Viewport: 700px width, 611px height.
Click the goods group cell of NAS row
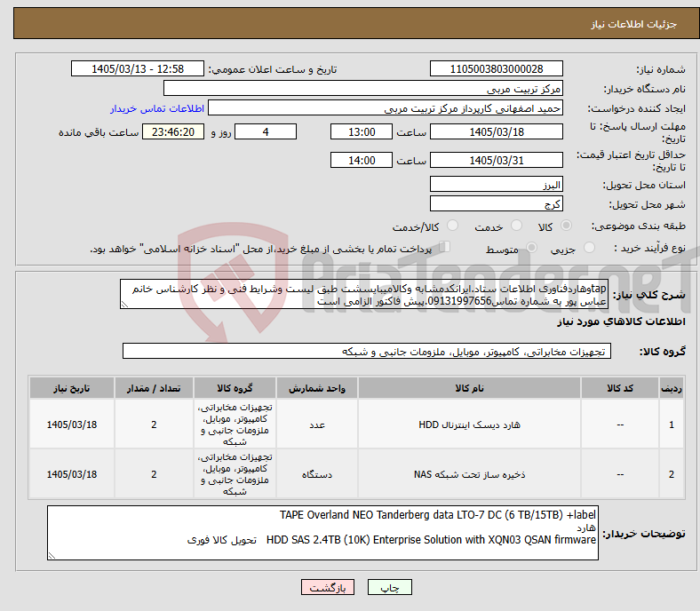pyautogui.click(x=235, y=474)
